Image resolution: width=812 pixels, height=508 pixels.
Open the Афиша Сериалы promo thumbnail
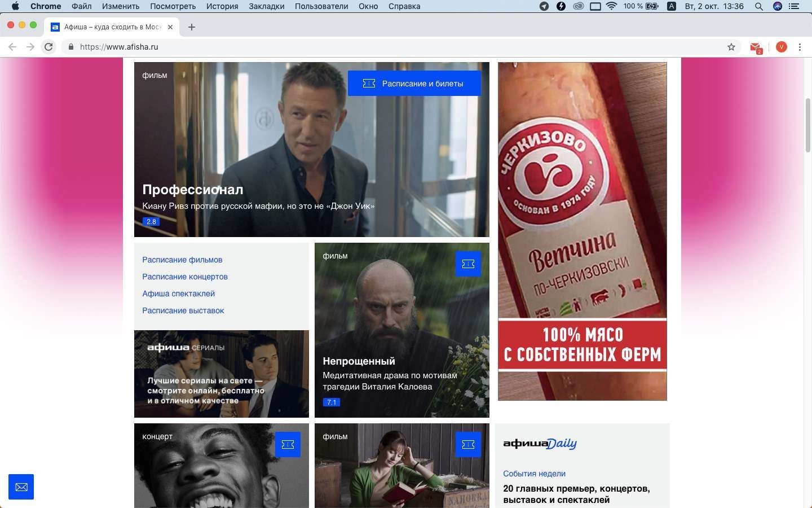click(x=222, y=374)
